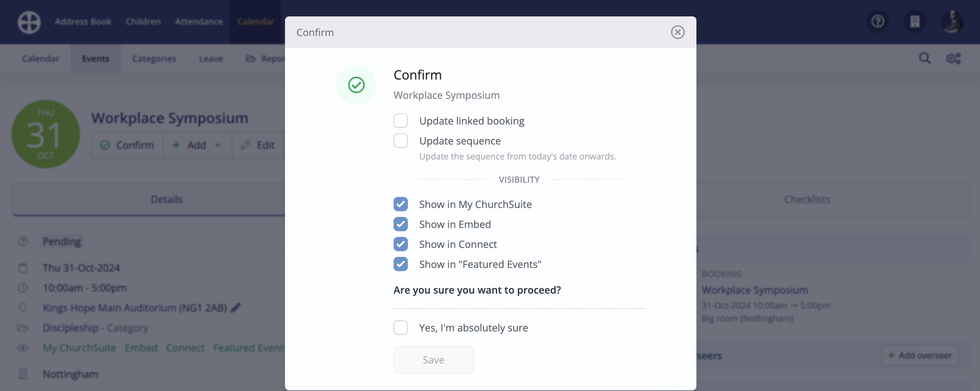Viewport: 980px width, 391px height.
Task: Open the Discipleship category link
Action: click(x=70, y=327)
